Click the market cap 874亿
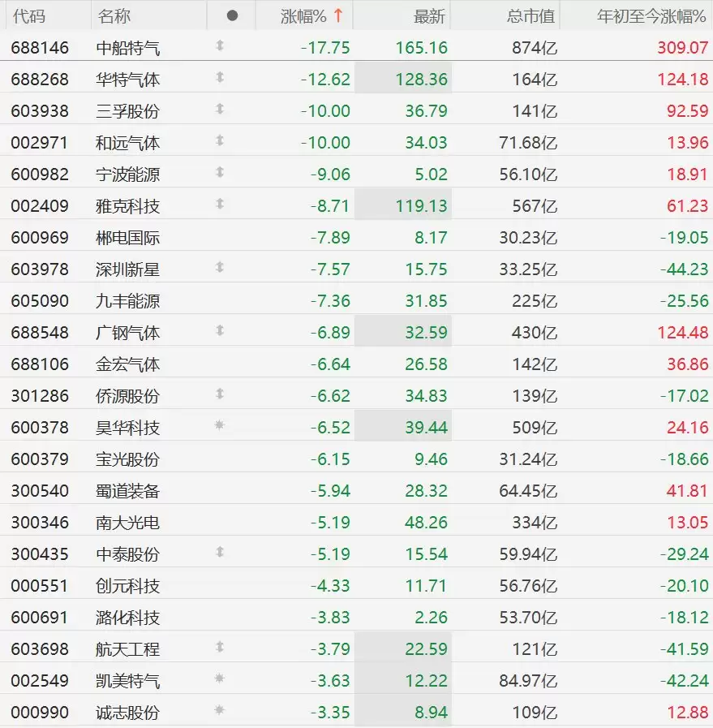 click(x=535, y=48)
